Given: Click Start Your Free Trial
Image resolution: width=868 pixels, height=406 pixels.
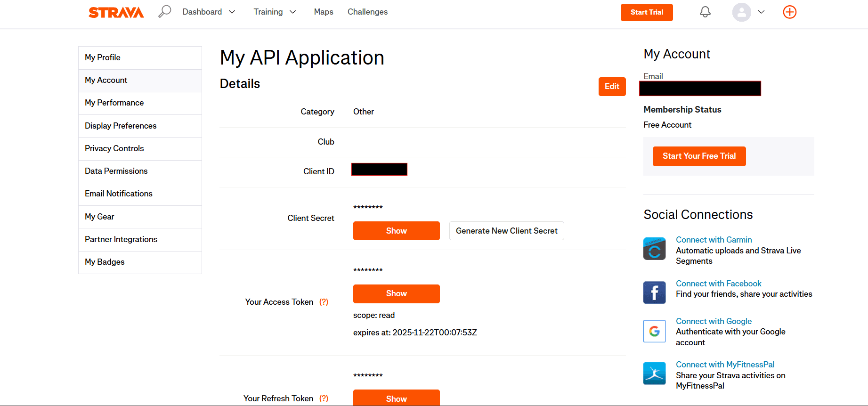Looking at the screenshot, I should [699, 156].
